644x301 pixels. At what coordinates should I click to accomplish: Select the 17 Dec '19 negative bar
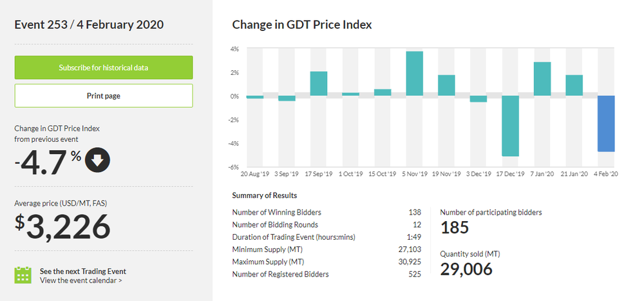coord(510,126)
